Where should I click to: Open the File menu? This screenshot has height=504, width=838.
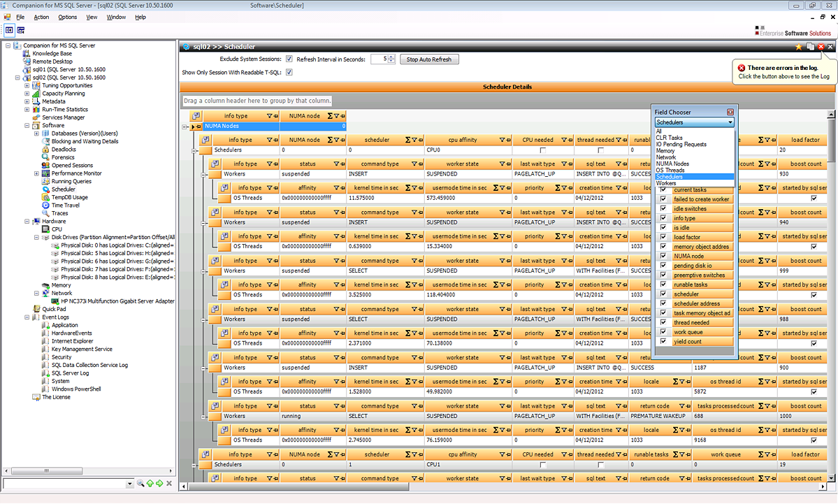[x=20, y=17]
